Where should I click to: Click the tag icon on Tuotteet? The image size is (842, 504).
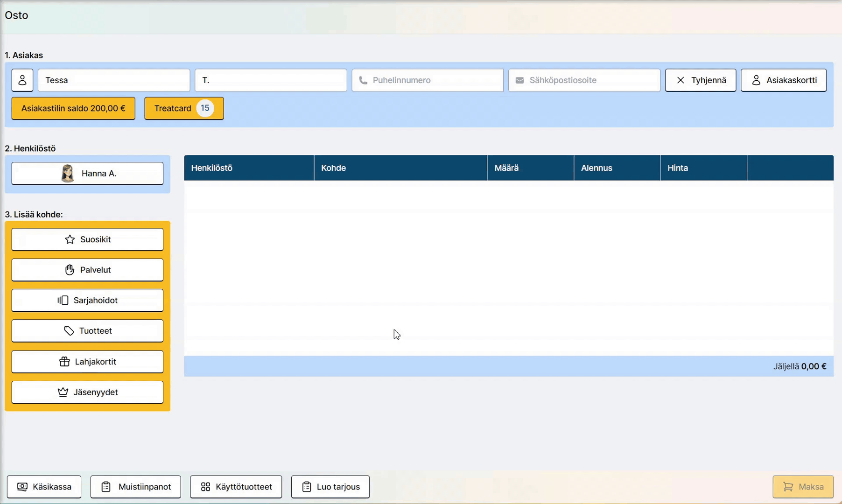click(x=69, y=330)
